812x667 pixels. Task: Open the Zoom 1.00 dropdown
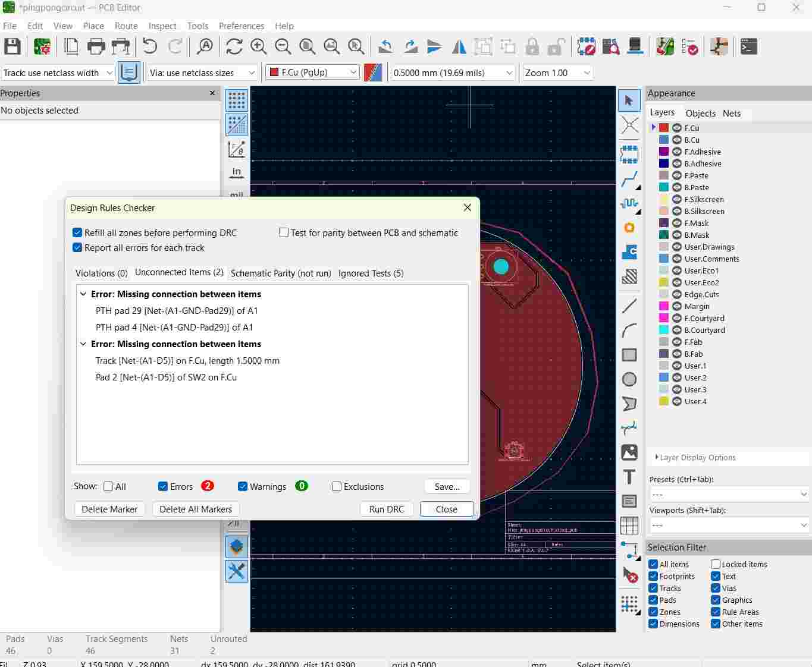(x=557, y=73)
